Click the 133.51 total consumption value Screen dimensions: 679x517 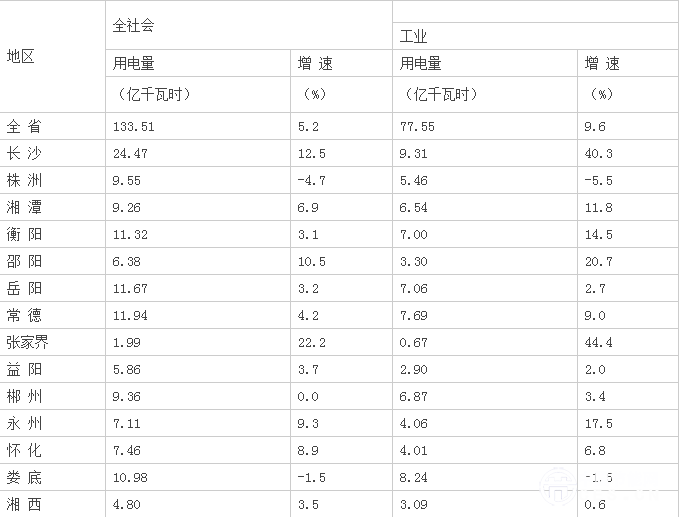pos(136,127)
